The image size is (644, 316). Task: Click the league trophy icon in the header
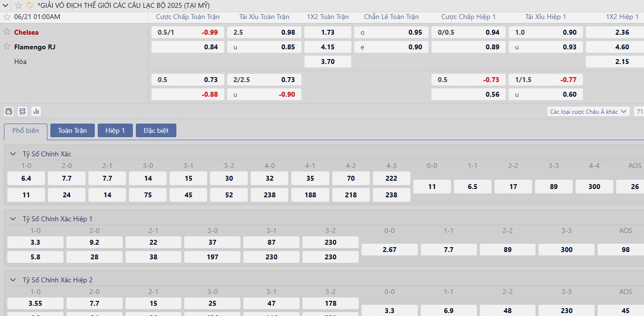coord(29,5)
